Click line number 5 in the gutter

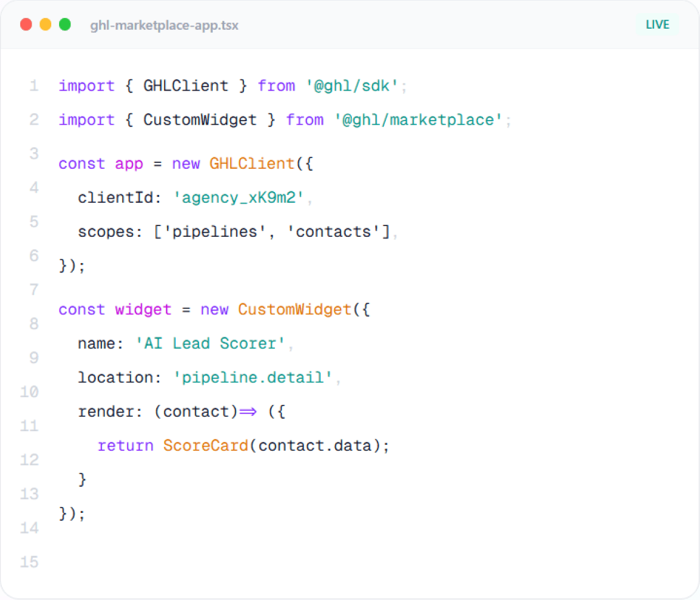(x=34, y=221)
